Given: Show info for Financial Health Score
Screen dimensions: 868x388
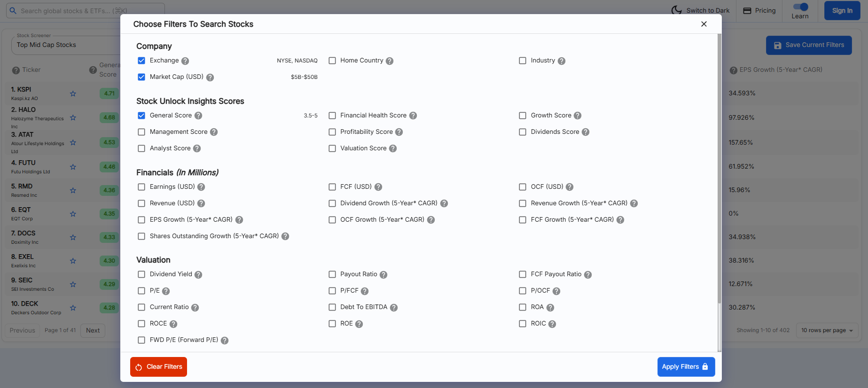Looking at the screenshot, I should point(413,116).
